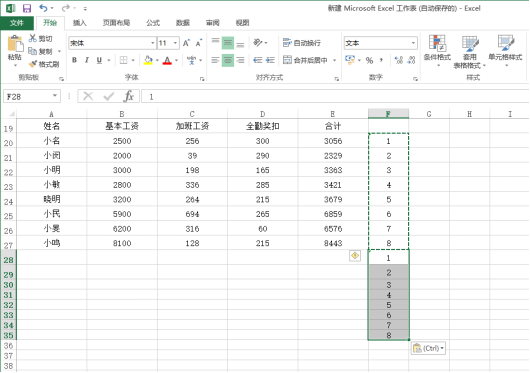The height and width of the screenshot is (373, 530).
Task: Click the 合并后居中 merge and center button
Action: [306, 60]
